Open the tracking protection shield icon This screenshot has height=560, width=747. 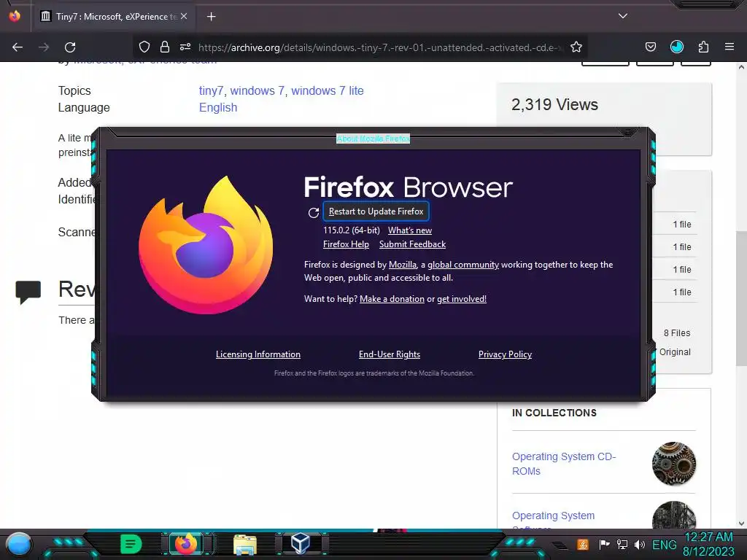(x=144, y=47)
